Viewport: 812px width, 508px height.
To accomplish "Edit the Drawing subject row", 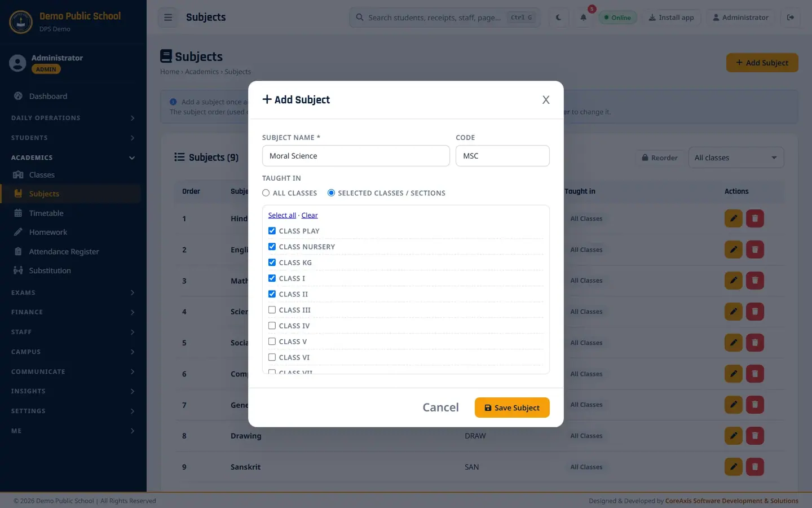I will (x=733, y=436).
